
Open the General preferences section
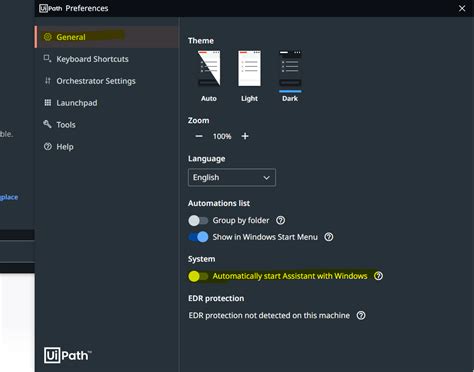point(107,37)
